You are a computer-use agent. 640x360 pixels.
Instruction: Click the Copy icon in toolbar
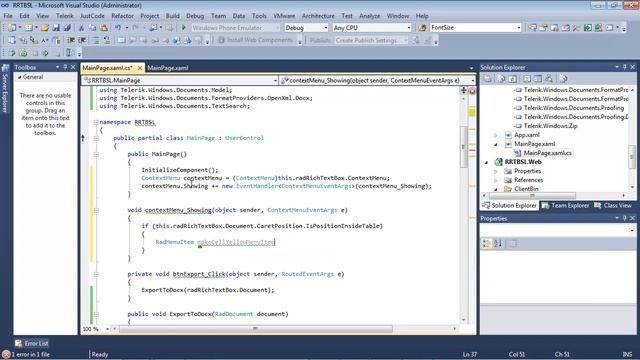point(92,28)
